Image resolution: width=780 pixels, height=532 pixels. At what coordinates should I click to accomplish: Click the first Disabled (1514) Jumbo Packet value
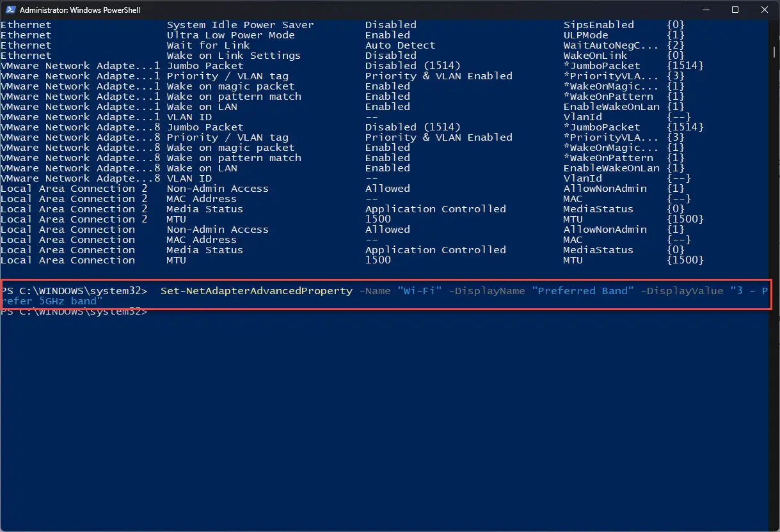(413, 66)
